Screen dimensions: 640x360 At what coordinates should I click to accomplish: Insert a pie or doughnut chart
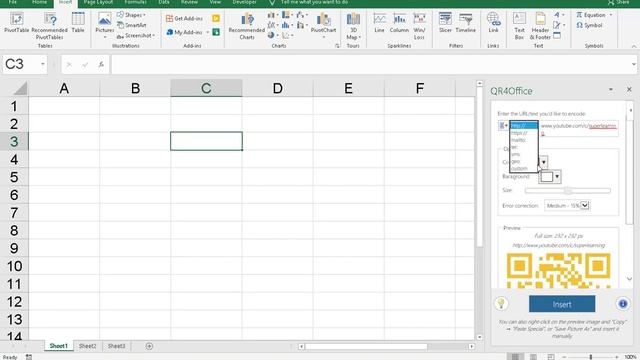click(273, 36)
